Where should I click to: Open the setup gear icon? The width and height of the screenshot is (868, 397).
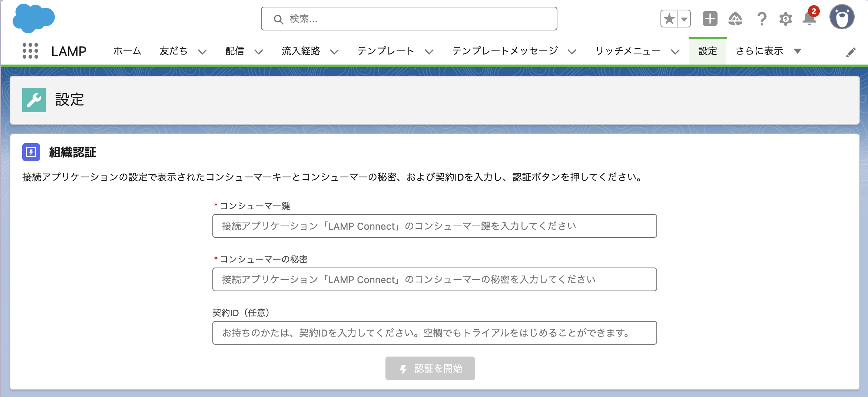[785, 19]
